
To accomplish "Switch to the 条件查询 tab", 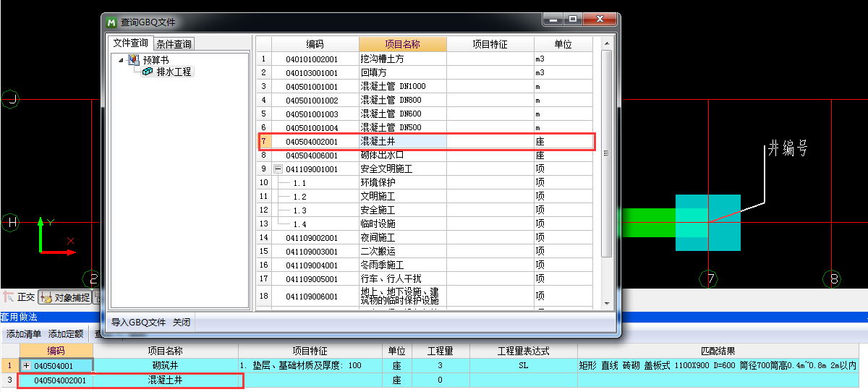I will 174,44.
